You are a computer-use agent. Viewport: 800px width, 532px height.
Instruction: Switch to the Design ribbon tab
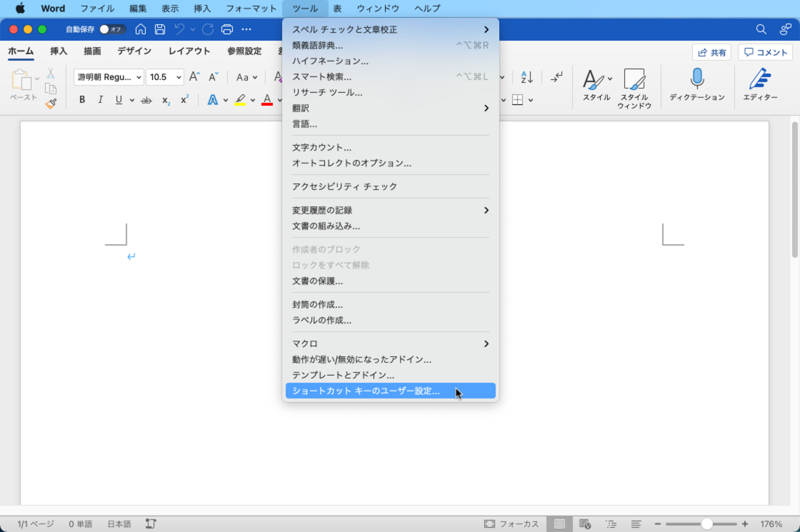coord(134,52)
